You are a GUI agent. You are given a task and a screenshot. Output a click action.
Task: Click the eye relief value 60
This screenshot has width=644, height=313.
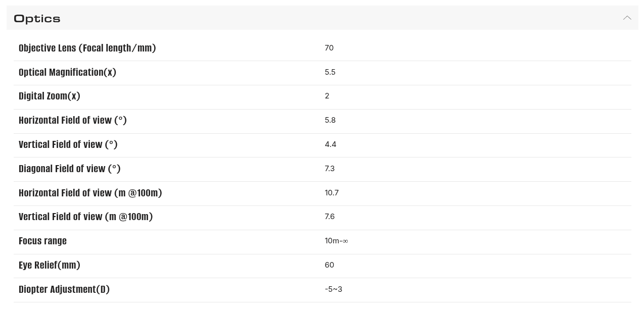point(329,265)
